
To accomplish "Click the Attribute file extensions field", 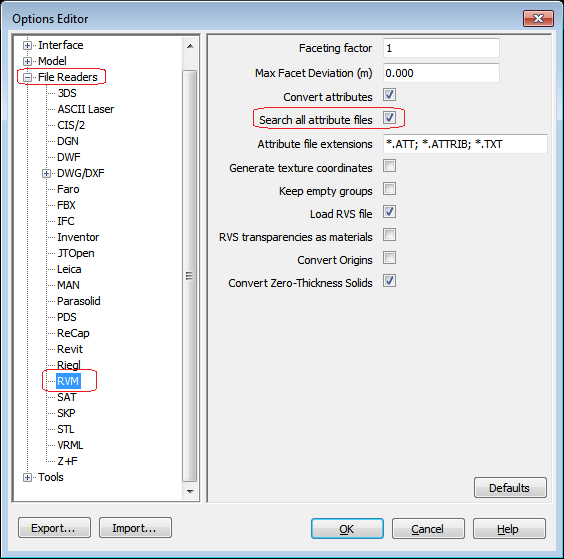I will pyautogui.click(x=465, y=144).
